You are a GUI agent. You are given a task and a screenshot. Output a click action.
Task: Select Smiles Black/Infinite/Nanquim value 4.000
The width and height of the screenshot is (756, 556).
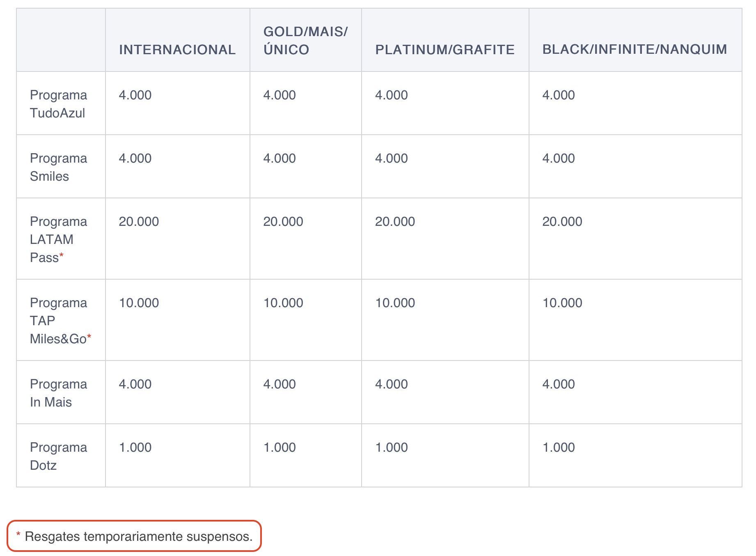(x=559, y=159)
